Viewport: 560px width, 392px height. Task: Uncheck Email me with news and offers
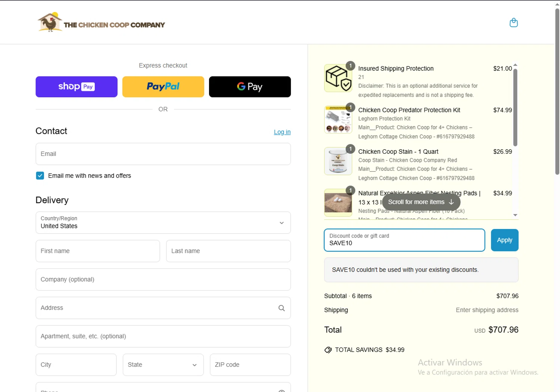[40, 176]
